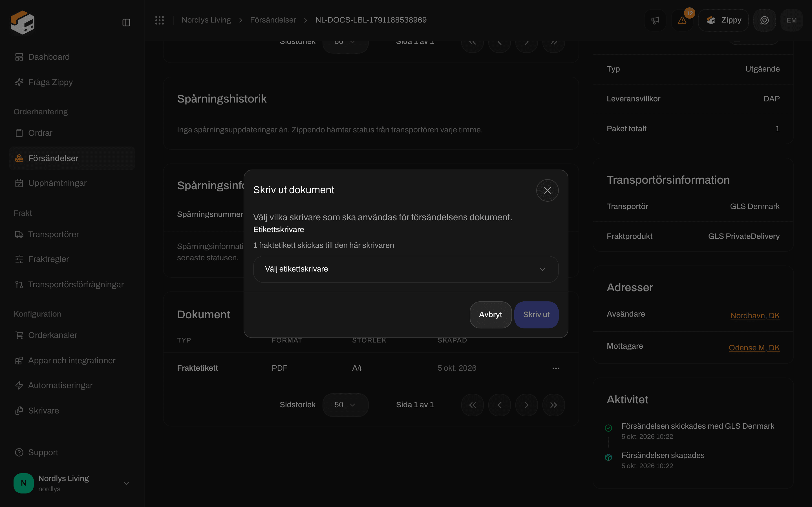Go to last page of Dokument
The width and height of the screenshot is (812, 507).
click(x=554, y=405)
